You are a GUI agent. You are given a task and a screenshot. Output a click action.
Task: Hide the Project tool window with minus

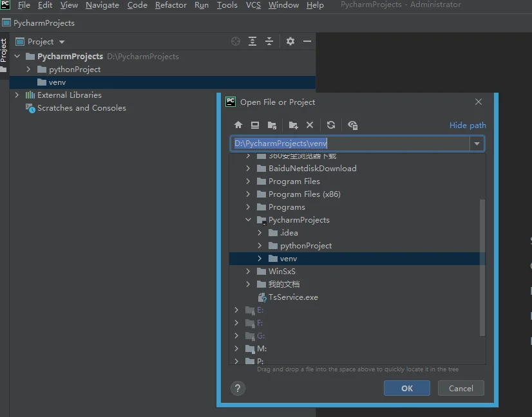click(307, 41)
